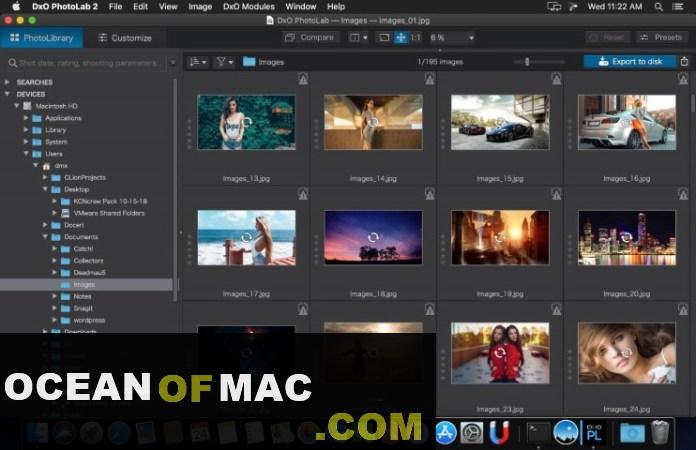The height and width of the screenshot is (450, 696).
Task: Click the search input field
Action: [x=89, y=63]
